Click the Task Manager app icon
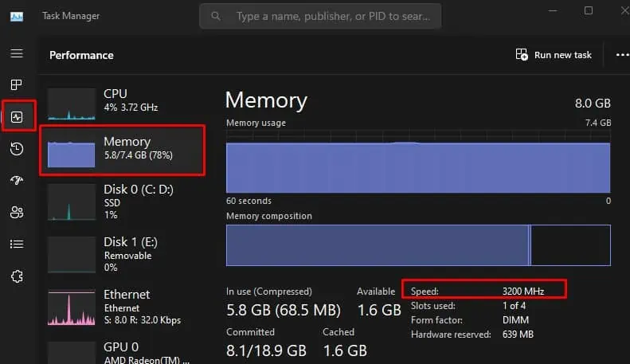This screenshot has height=364, width=630. 17,17
